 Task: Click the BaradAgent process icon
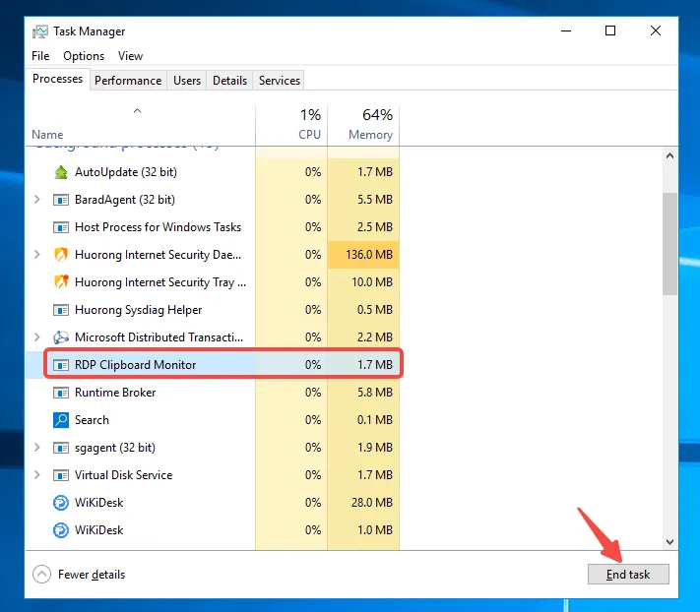coord(61,200)
